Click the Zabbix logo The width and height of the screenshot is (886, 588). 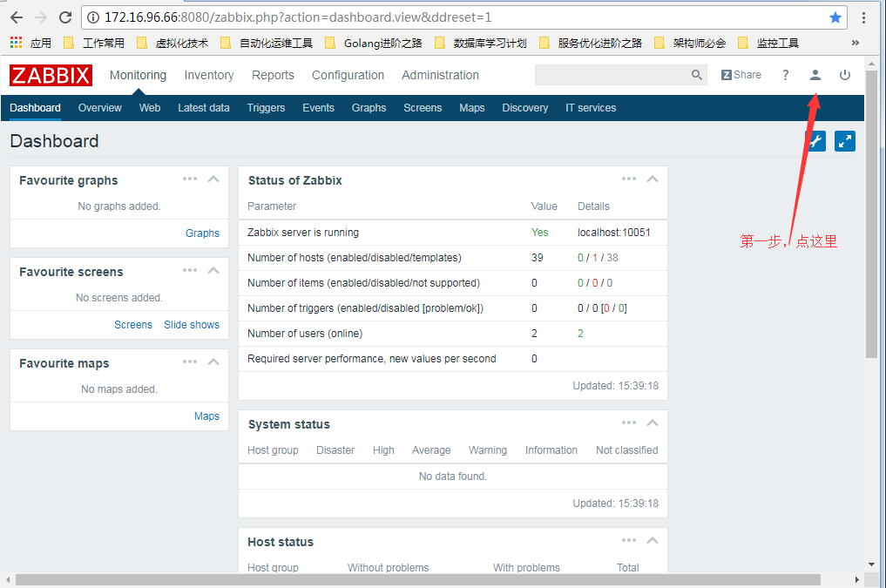click(51, 75)
